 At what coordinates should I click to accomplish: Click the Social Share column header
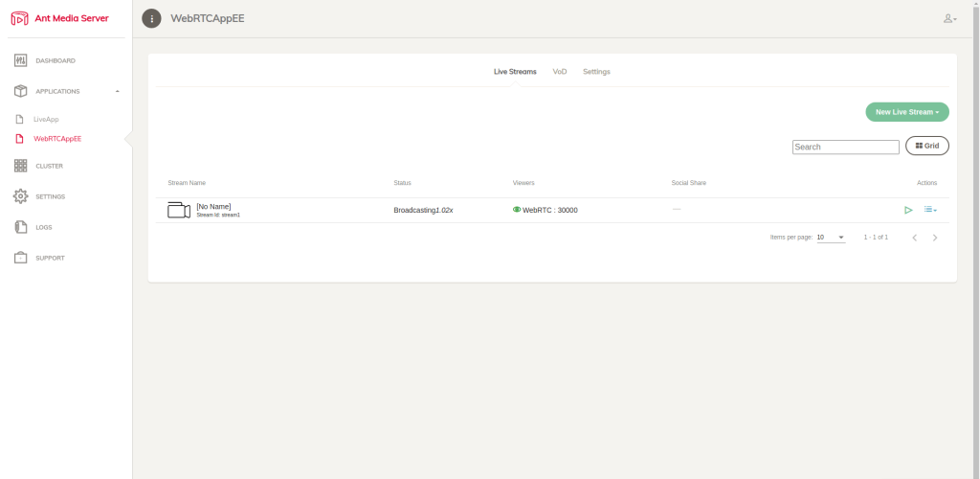689,183
